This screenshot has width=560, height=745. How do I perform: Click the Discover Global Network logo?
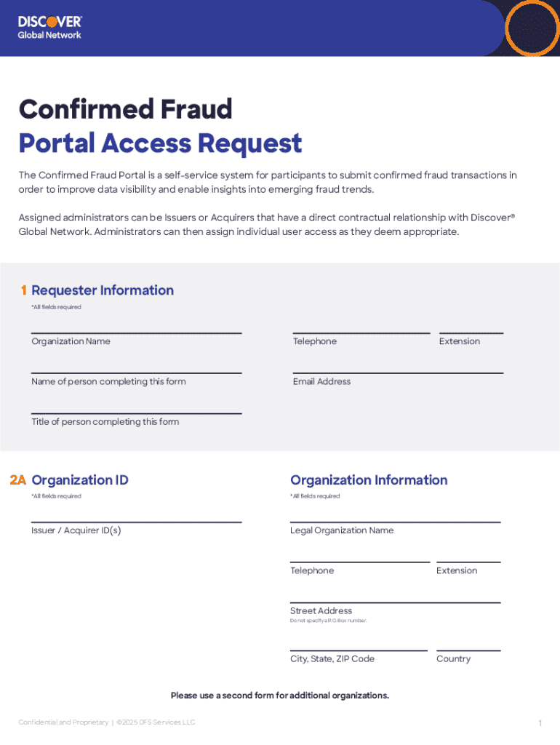(49, 27)
